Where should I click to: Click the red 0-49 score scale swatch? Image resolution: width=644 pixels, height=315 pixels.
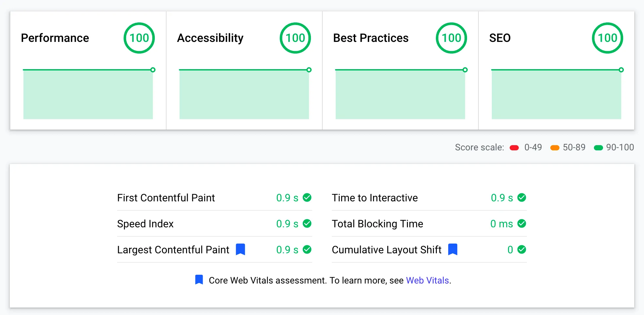514,148
